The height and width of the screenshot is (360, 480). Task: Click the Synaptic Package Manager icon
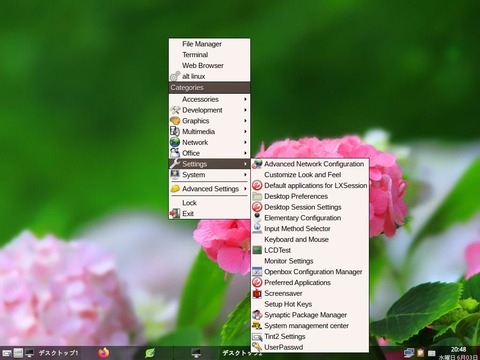point(257,315)
